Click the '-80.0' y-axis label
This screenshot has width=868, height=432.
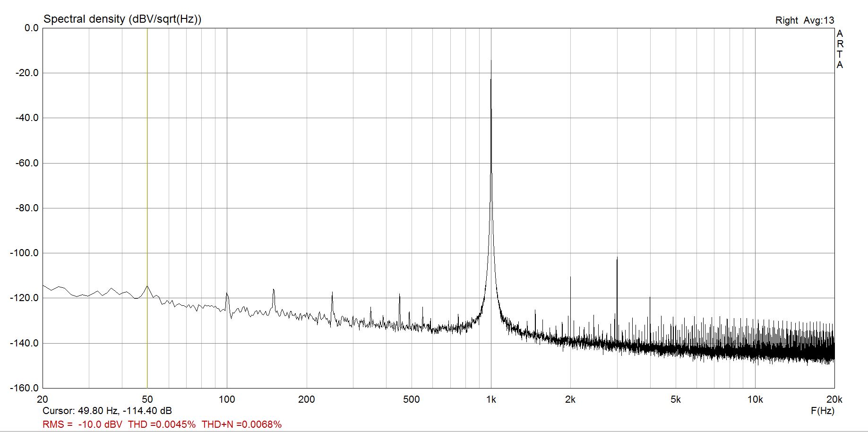(26, 208)
